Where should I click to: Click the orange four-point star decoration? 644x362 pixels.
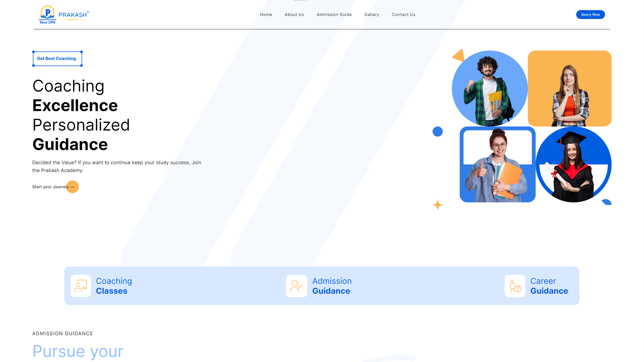tap(437, 205)
